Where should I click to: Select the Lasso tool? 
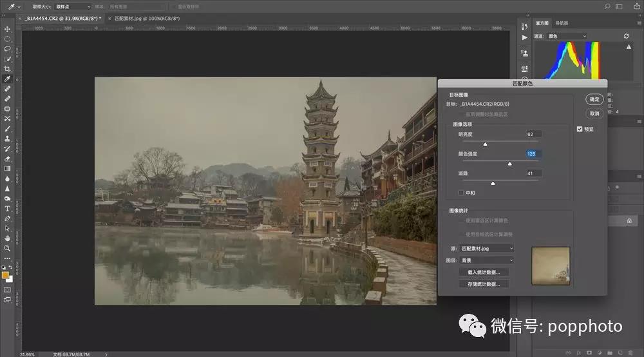[x=7, y=49]
